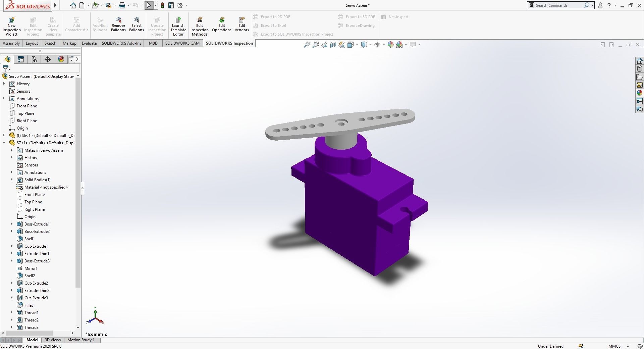
Task: Open the Section View tool
Action: [333, 45]
